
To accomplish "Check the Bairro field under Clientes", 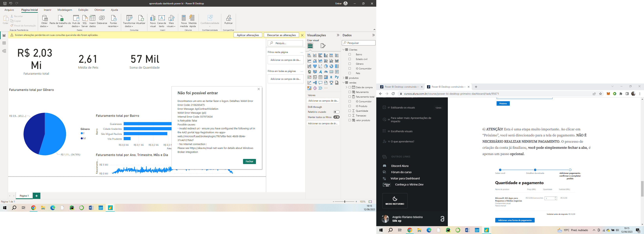I will coord(350,54).
